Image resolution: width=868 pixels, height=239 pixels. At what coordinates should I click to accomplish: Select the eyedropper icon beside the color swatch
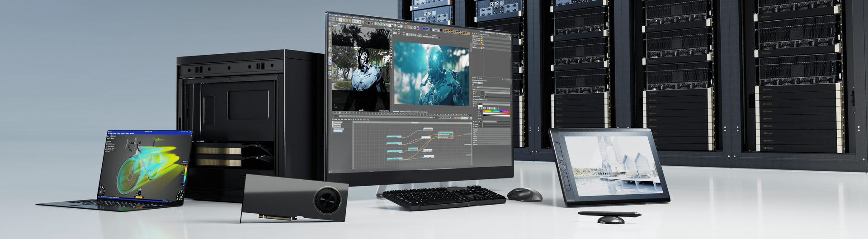pyautogui.click(x=499, y=108)
